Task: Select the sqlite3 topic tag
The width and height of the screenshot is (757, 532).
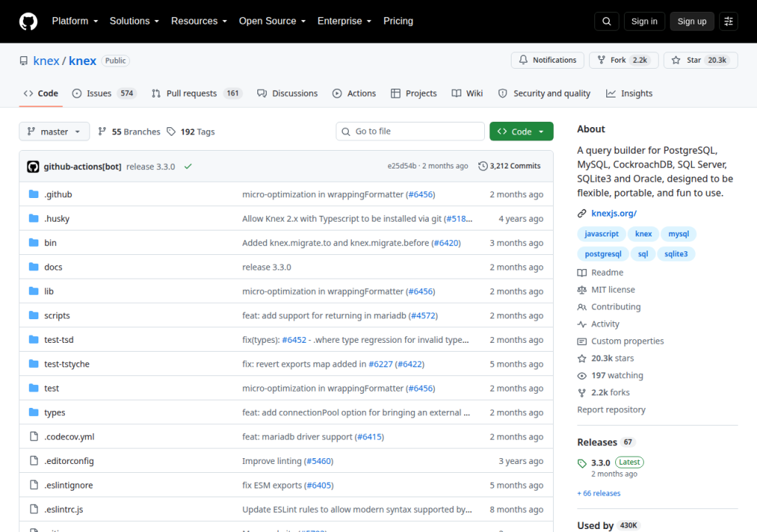Action: pos(676,254)
